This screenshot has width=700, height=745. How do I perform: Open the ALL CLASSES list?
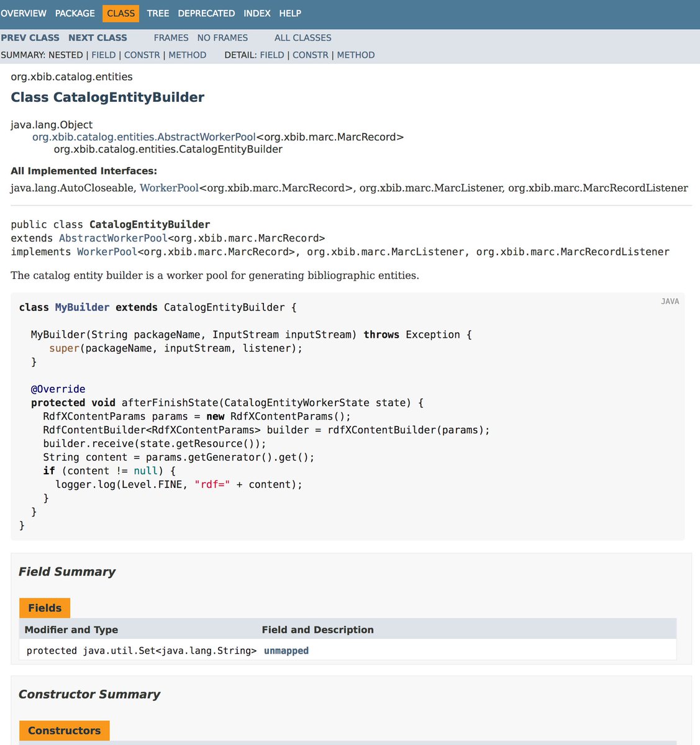(303, 38)
